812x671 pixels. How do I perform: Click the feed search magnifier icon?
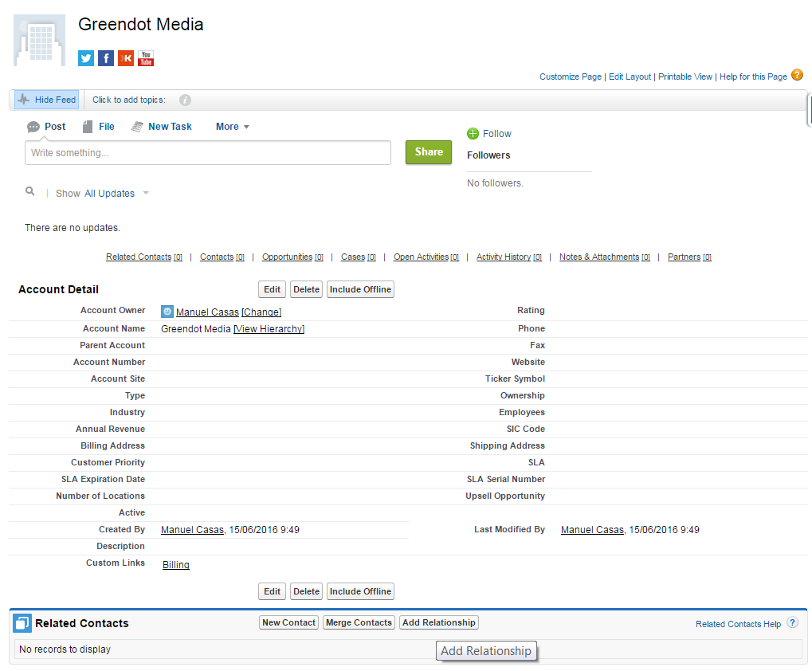click(x=30, y=191)
